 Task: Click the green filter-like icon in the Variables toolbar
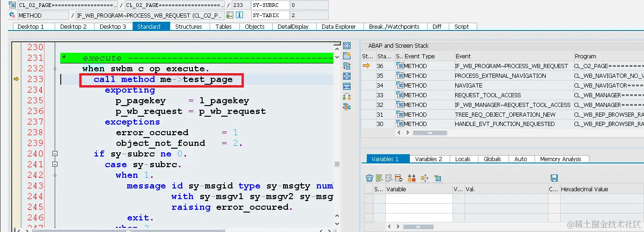point(437,178)
